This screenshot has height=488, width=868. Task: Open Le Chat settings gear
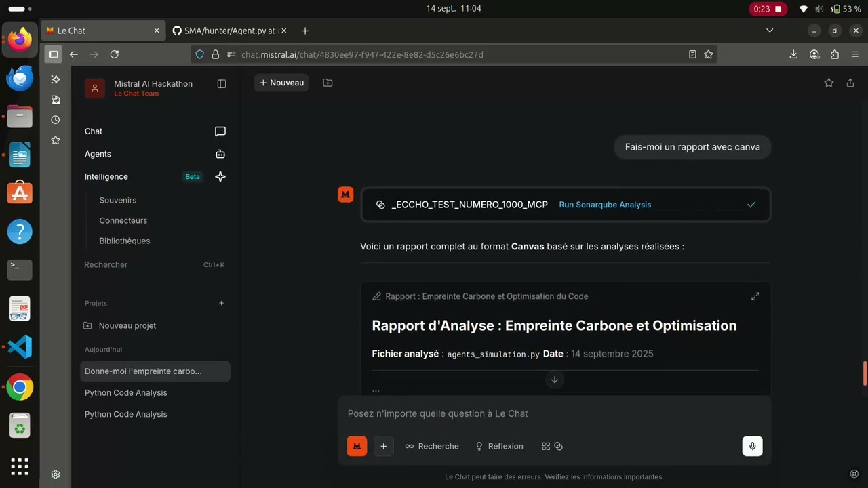[56, 474]
